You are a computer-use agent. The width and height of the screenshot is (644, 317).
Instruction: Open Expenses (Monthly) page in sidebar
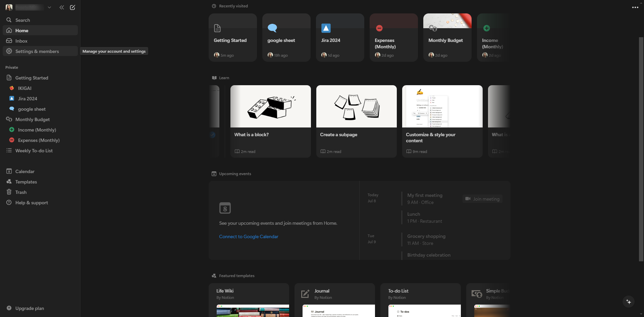pyautogui.click(x=39, y=140)
